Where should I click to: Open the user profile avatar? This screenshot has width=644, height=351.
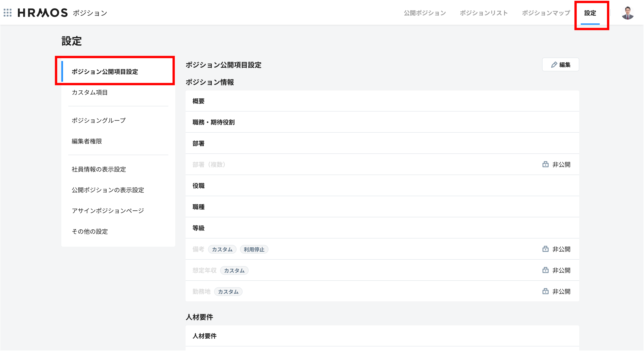click(627, 13)
